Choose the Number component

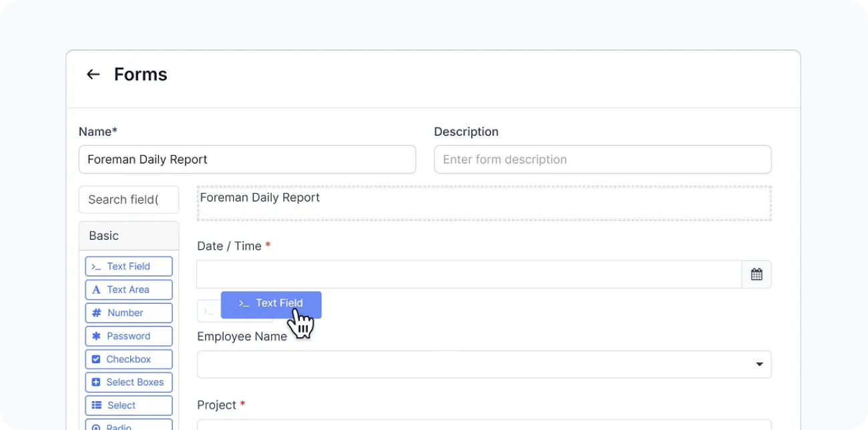(129, 313)
